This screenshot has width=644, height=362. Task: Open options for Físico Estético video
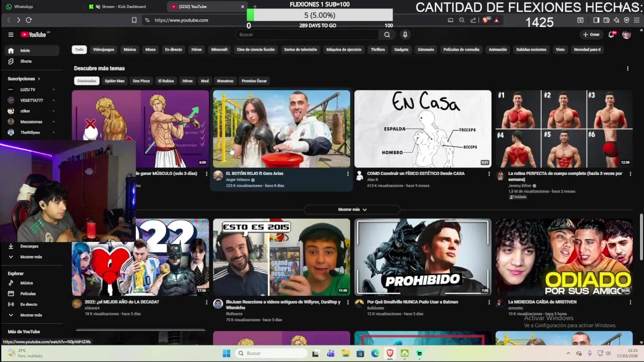pyautogui.click(x=489, y=174)
